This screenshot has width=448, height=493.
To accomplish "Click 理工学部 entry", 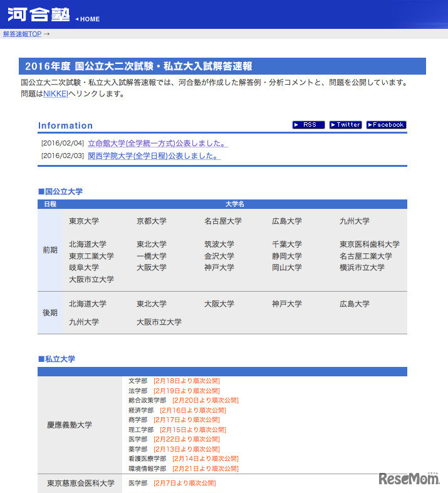I will [141, 430].
